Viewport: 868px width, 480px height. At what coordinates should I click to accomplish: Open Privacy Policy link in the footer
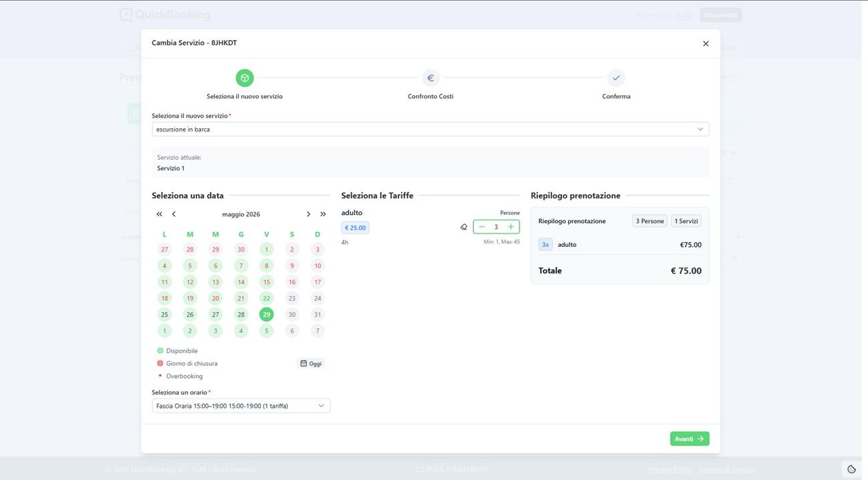[670, 469]
